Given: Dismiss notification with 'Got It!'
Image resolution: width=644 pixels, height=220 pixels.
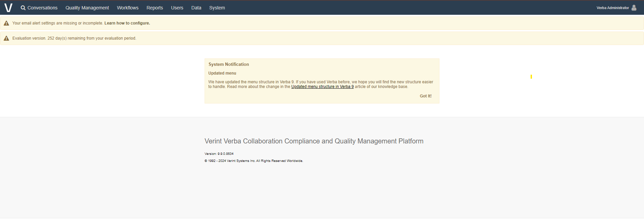Looking at the screenshot, I should point(426,96).
